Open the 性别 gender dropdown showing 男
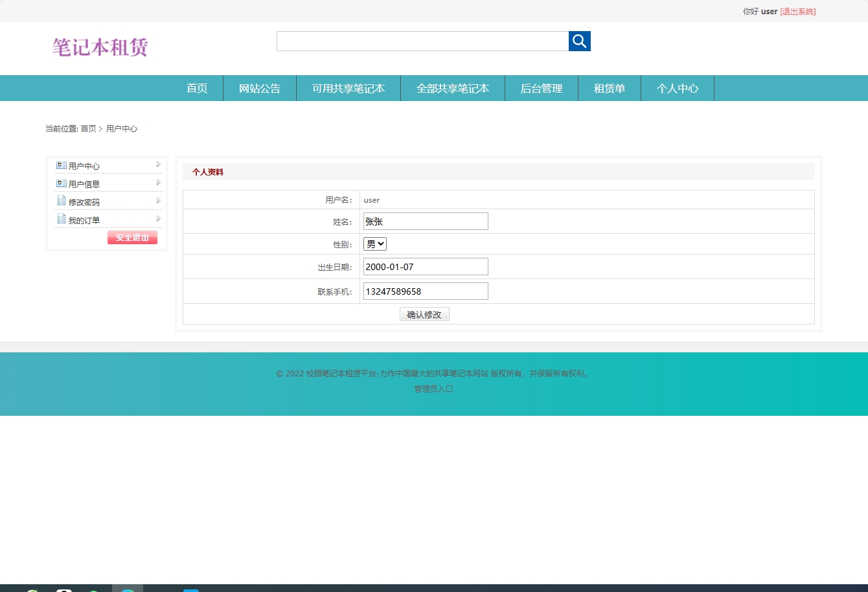868x592 pixels. [x=374, y=244]
